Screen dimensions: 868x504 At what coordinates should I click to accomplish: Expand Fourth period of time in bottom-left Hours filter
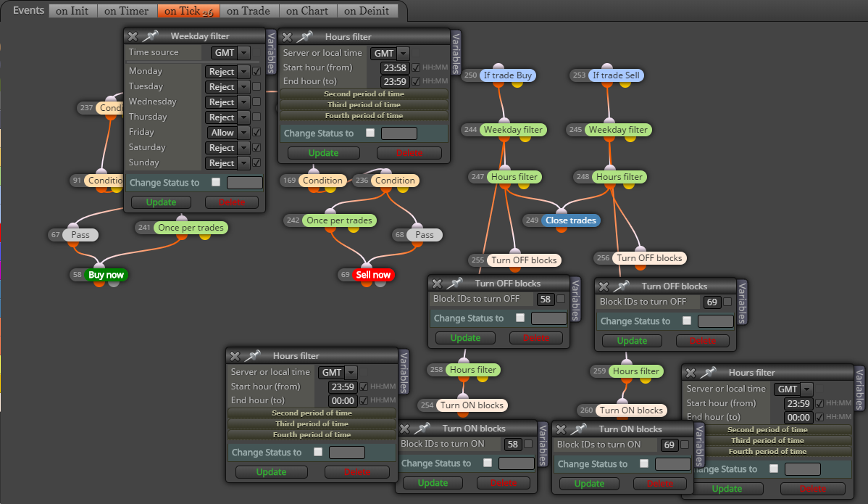click(x=312, y=435)
